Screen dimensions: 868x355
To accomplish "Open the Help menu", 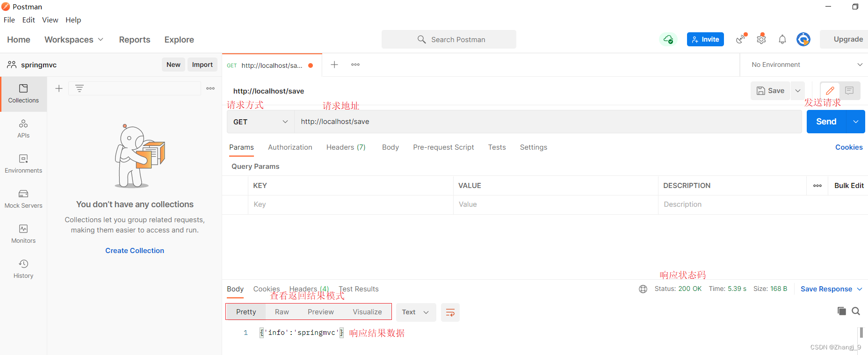I will point(73,20).
